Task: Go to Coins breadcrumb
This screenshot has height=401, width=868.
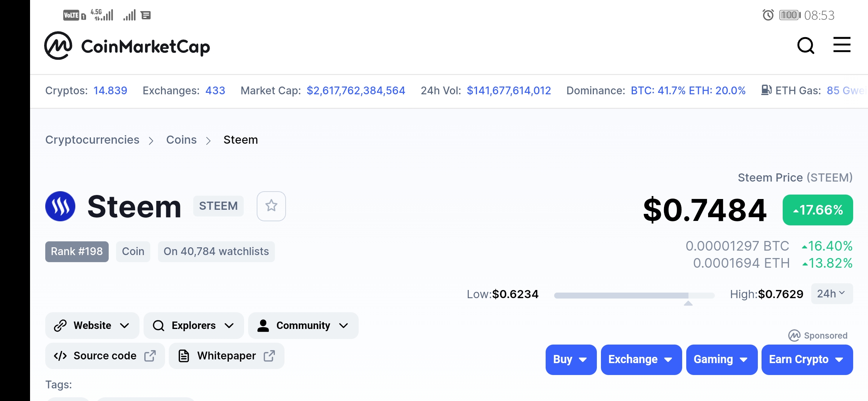Action: click(181, 140)
